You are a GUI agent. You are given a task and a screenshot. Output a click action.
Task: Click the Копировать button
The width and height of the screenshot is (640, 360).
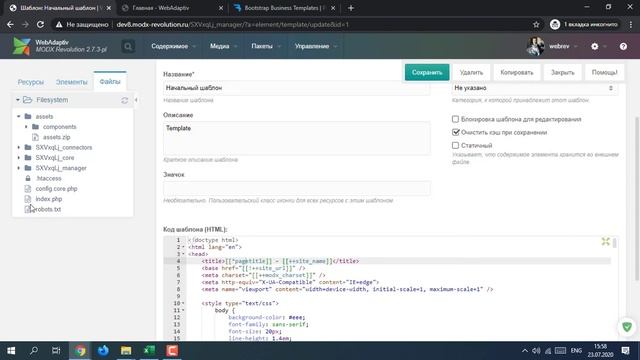click(517, 73)
